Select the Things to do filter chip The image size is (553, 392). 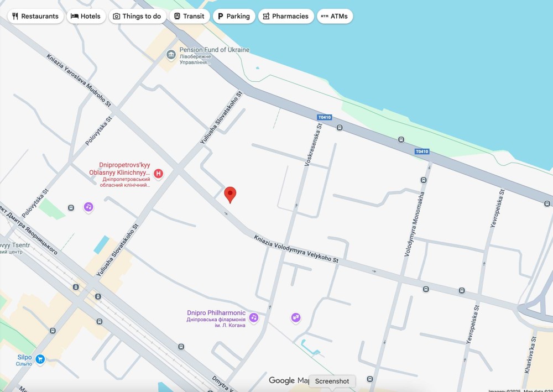coord(137,16)
